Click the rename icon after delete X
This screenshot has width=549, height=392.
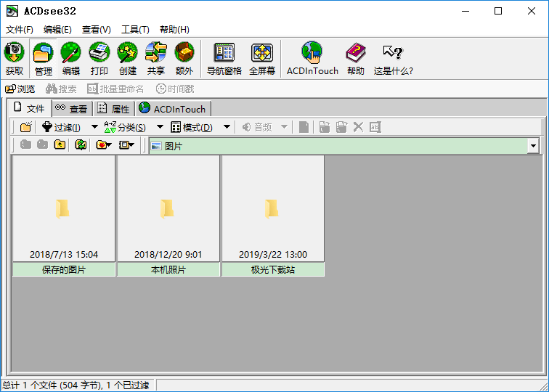click(x=375, y=127)
